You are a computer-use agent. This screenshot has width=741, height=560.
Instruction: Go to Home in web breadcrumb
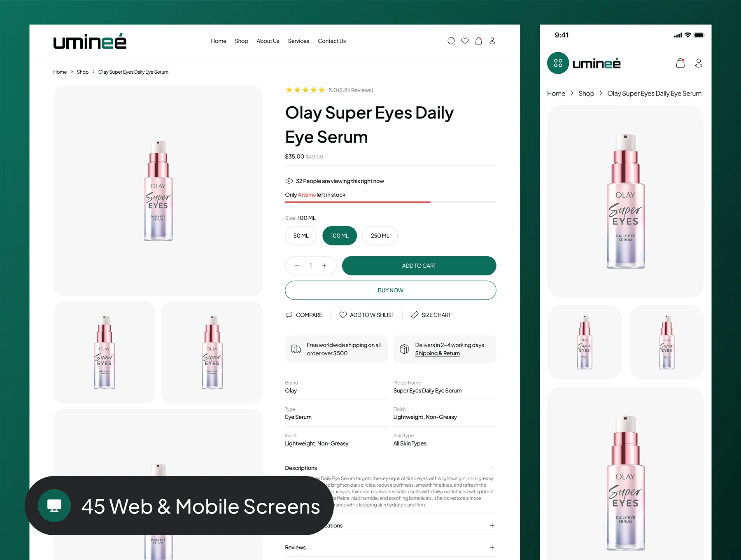(x=60, y=72)
